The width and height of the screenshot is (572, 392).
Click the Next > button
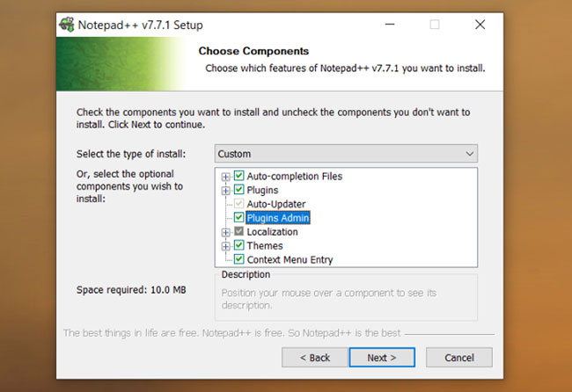(x=382, y=358)
